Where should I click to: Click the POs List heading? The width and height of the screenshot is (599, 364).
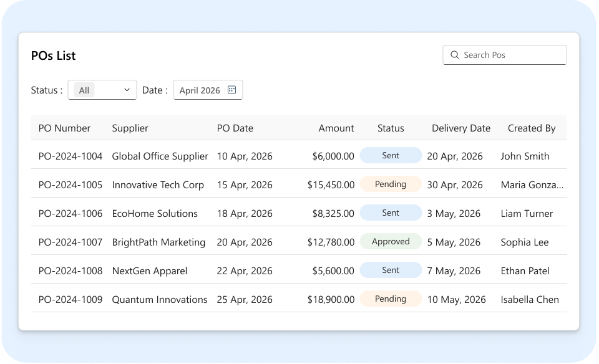pos(54,55)
